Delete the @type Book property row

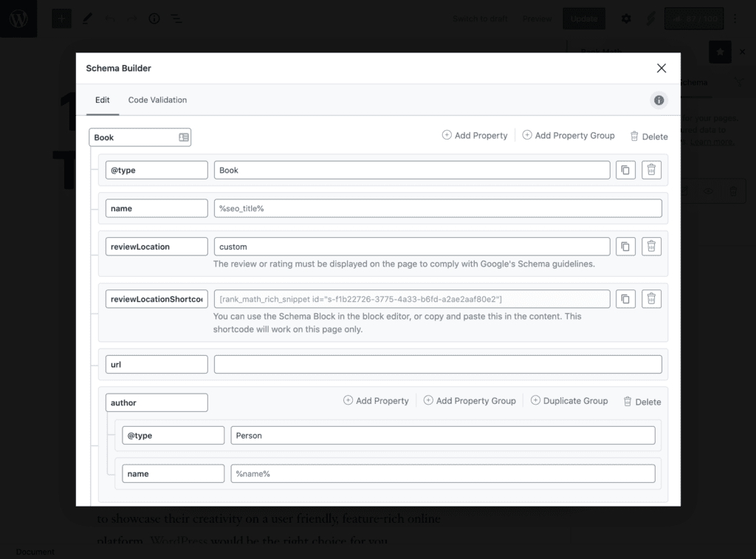coord(651,170)
